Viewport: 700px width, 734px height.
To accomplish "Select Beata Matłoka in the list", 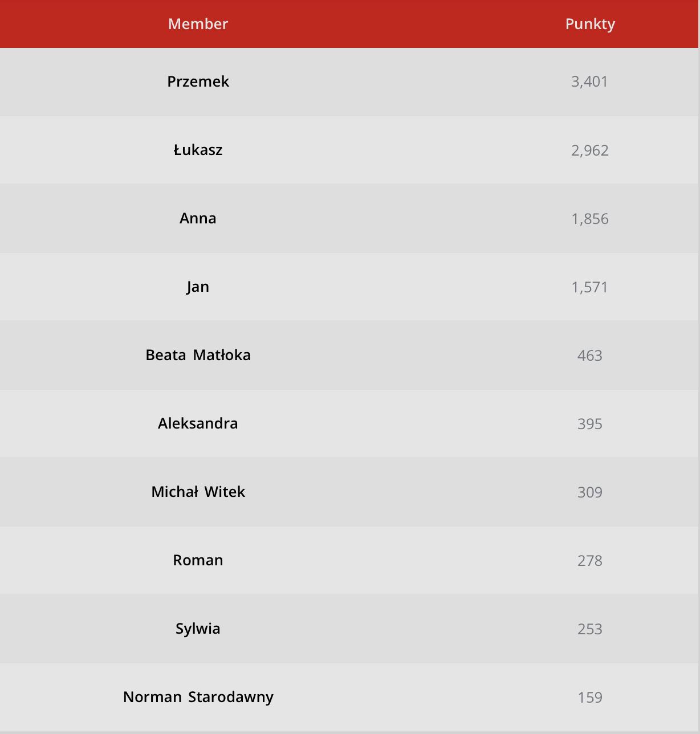I will (198, 355).
